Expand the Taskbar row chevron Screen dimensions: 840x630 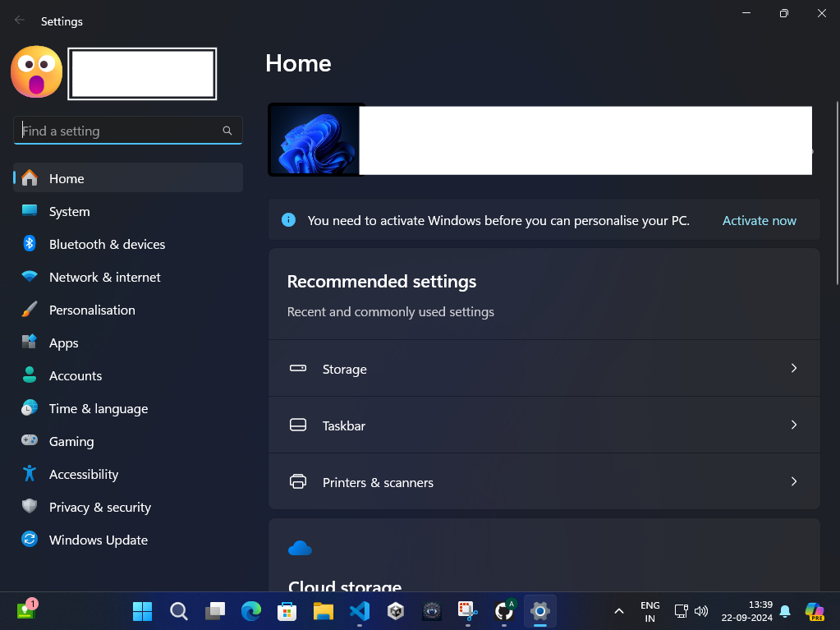[794, 425]
